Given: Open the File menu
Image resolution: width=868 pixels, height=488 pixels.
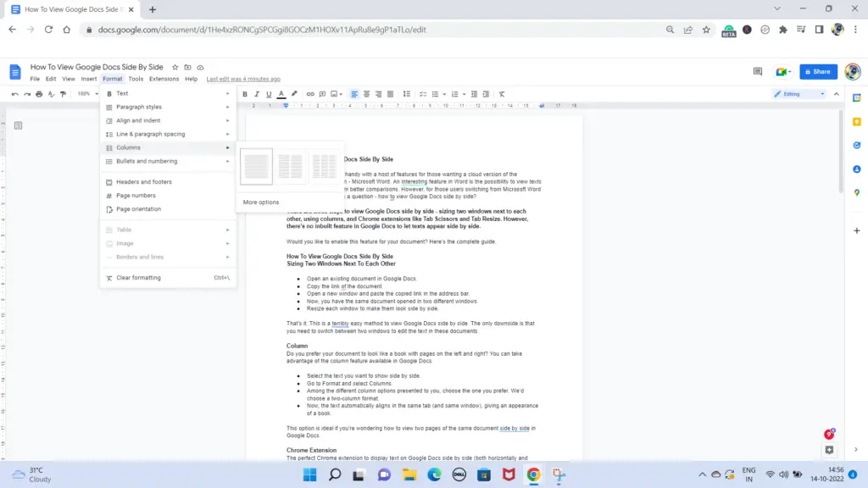Looking at the screenshot, I should click(x=35, y=79).
